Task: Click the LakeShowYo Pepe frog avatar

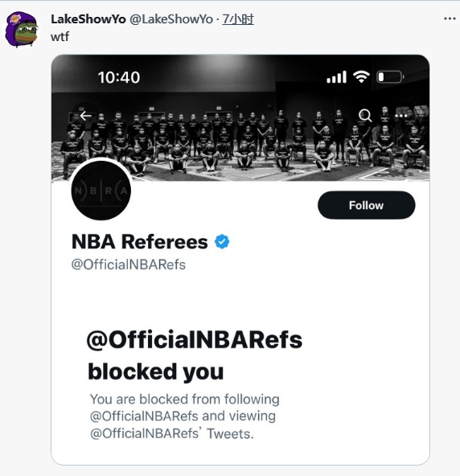Action: [23, 30]
